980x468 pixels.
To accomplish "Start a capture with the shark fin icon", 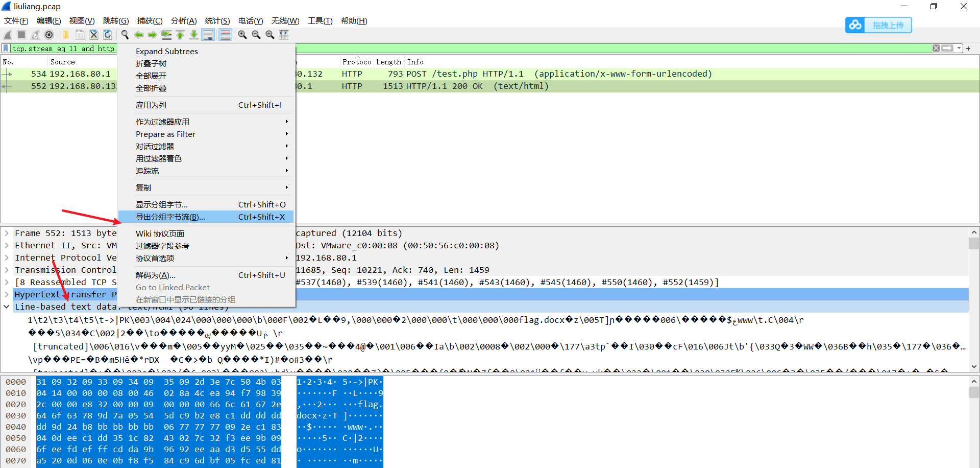I will (7, 34).
